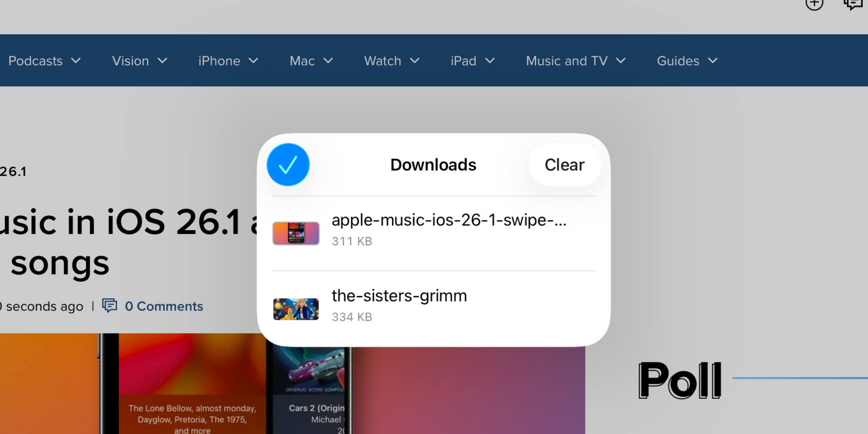Click the plus icon to open new tab
868x434 pixels.
815,4
